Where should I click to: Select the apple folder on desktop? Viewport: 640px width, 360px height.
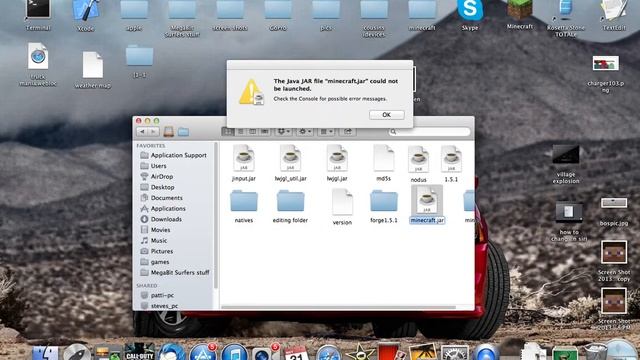134,16
